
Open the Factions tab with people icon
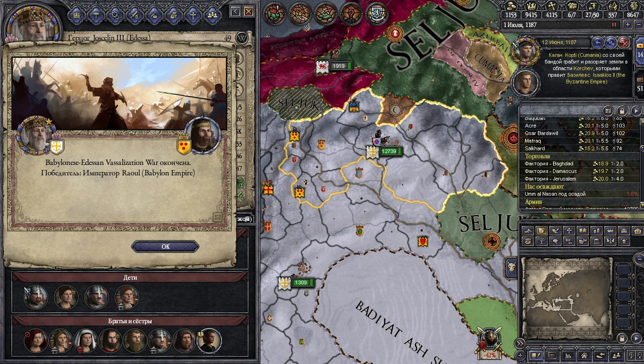click(x=212, y=15)
